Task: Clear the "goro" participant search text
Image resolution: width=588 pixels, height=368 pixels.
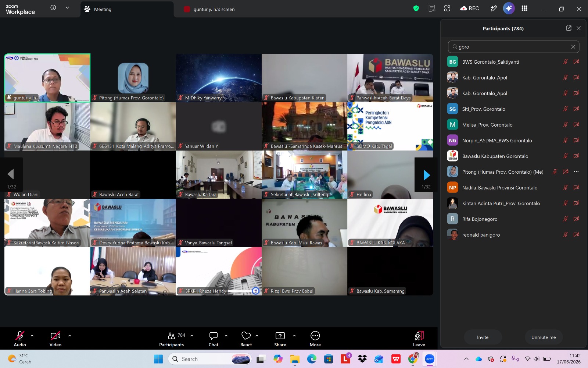Action: (x=573, y=47)
